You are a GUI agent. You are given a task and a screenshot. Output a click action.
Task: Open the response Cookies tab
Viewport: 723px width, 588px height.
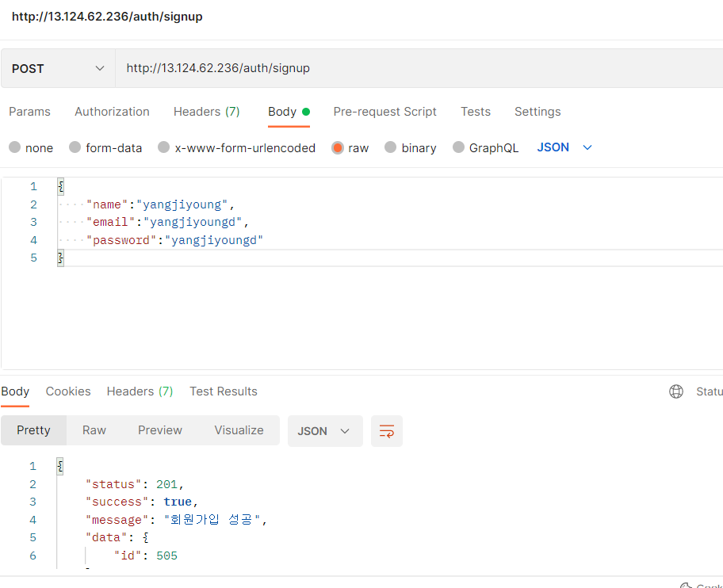(x=68, y=391)
